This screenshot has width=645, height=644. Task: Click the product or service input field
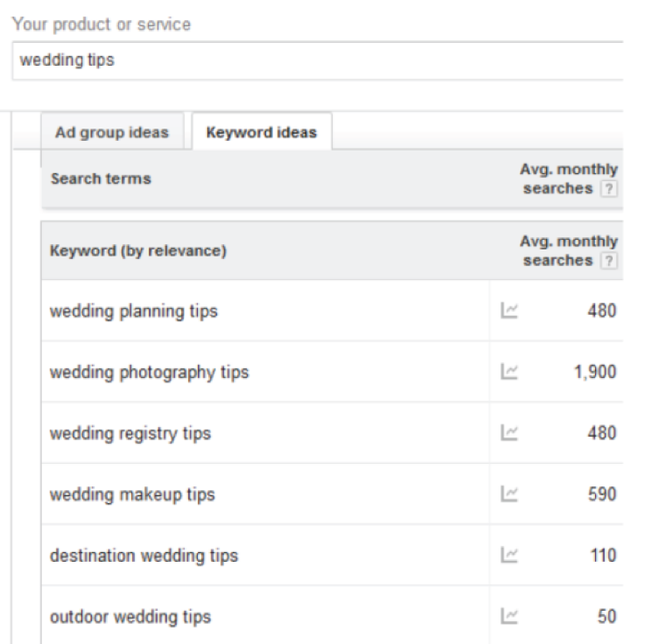click(x=315, y=61)
